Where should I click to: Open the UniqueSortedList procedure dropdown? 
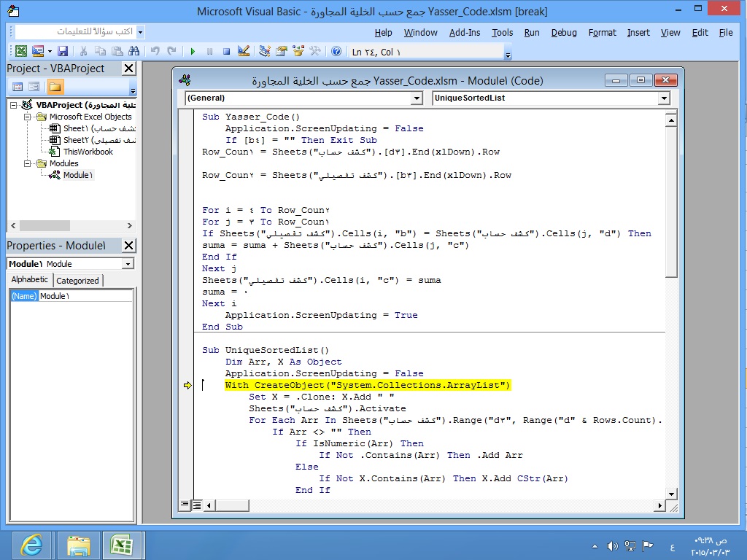coord(664,98)
